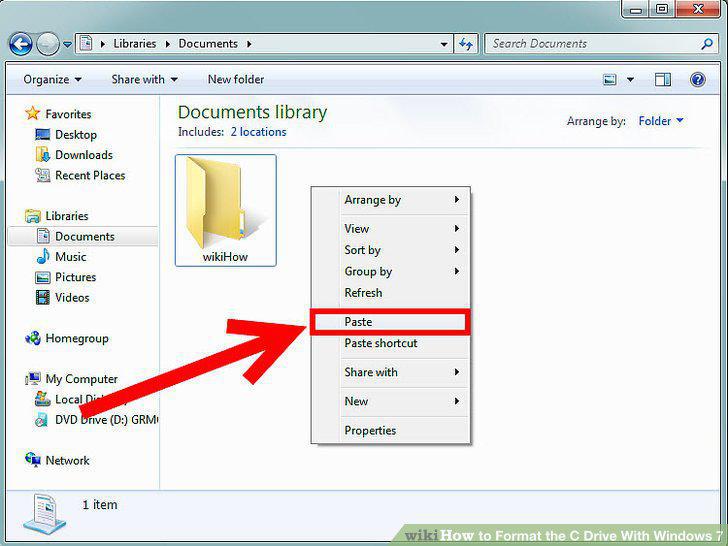Image resolution: width=728 pixels, height=546 pixels.
Task: Open the view options dropdown arrow
Action: 630,80
